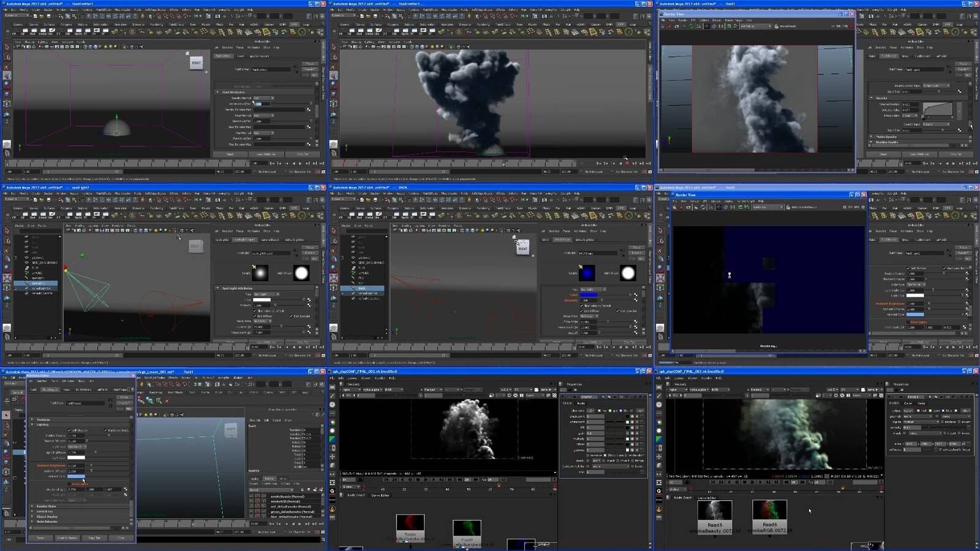Toggle smokeBeauty layer visibility in fluid1 Maya window
This screenshot has width=980, height=551.
tap(251, 496)
